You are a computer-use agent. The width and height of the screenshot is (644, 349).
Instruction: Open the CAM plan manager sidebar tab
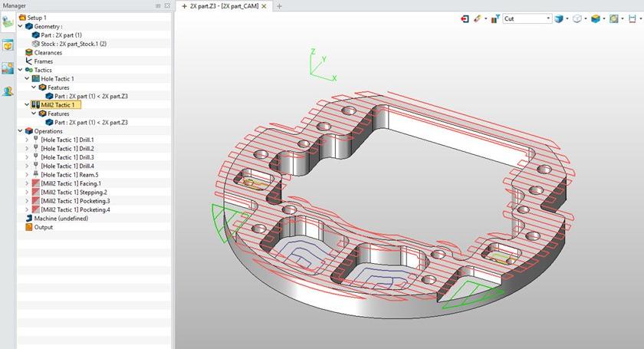8,22
